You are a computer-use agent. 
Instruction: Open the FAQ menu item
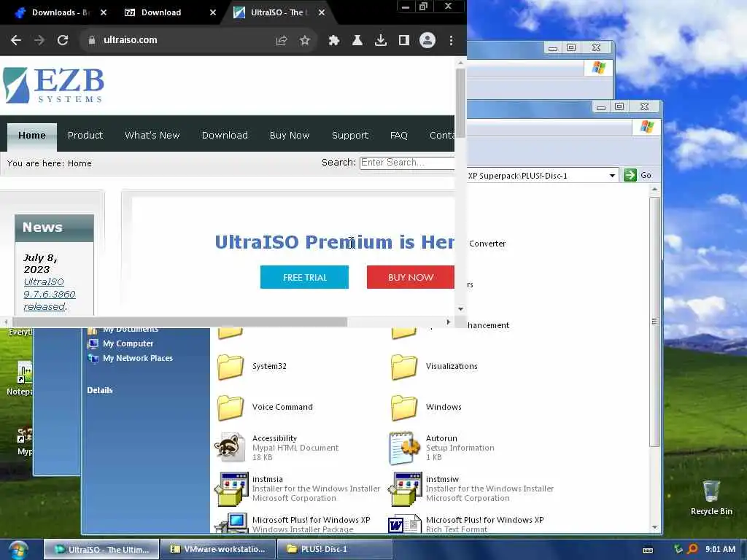[x=399, y=136]
